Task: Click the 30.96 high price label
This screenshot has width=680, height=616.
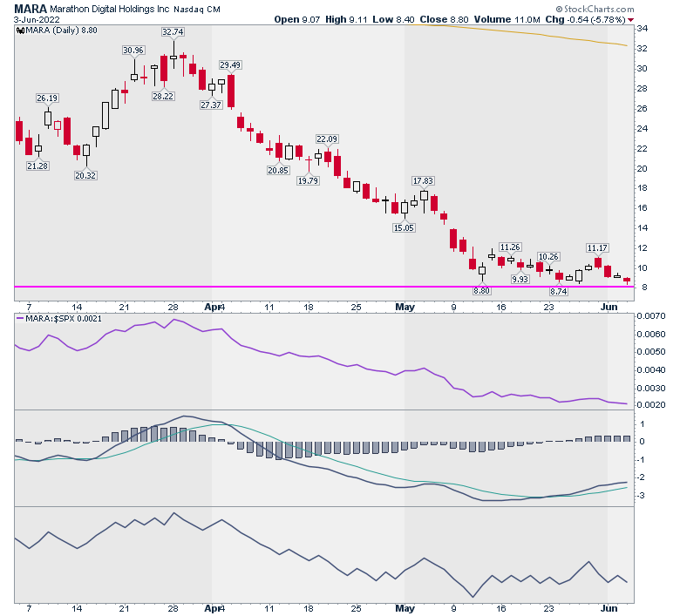Action: [x=133, y=51]
